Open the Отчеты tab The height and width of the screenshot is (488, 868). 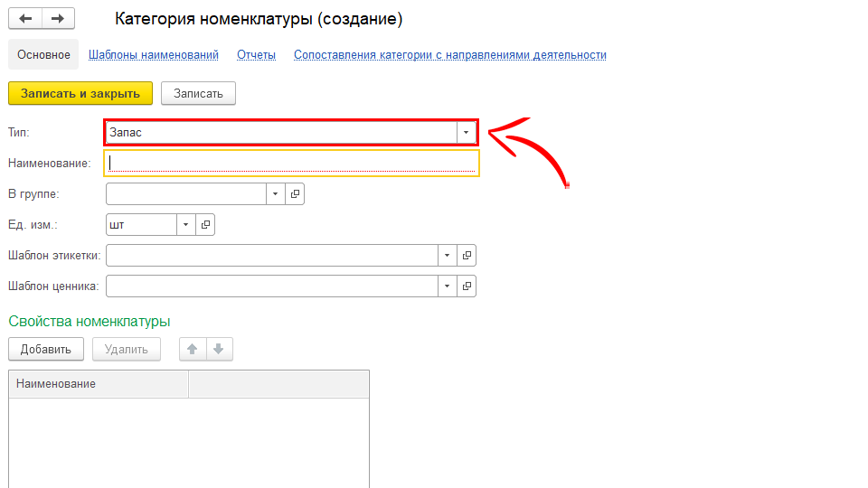pyautogui.click(x=256, y=55)
